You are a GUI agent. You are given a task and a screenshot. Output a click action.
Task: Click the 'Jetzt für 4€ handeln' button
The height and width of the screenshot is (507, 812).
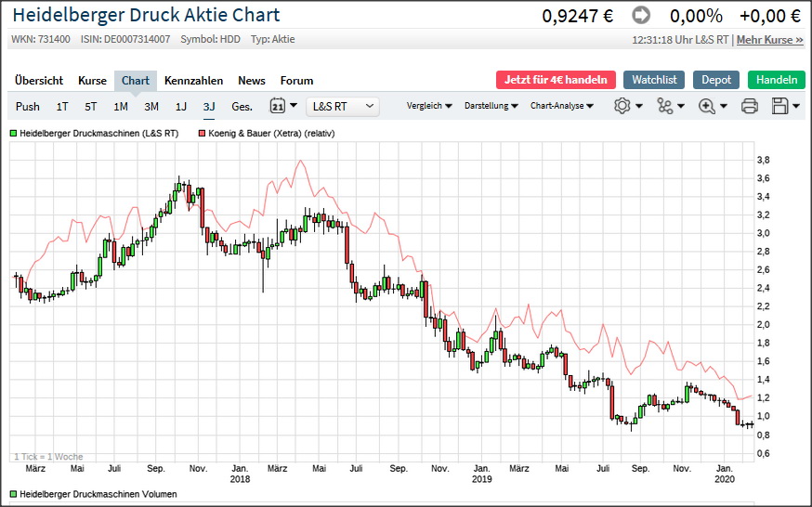[556, 80]
